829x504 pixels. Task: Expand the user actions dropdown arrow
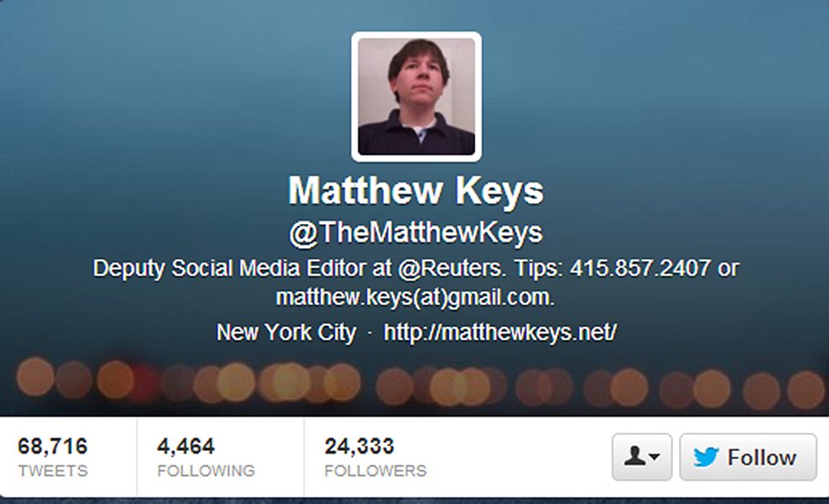(654, 456)
